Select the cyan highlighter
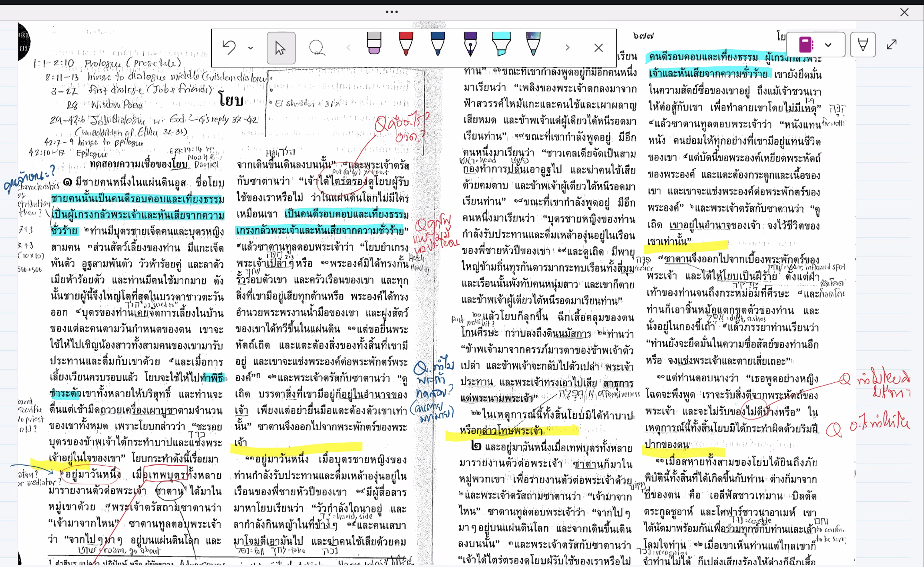 [501, 43]
